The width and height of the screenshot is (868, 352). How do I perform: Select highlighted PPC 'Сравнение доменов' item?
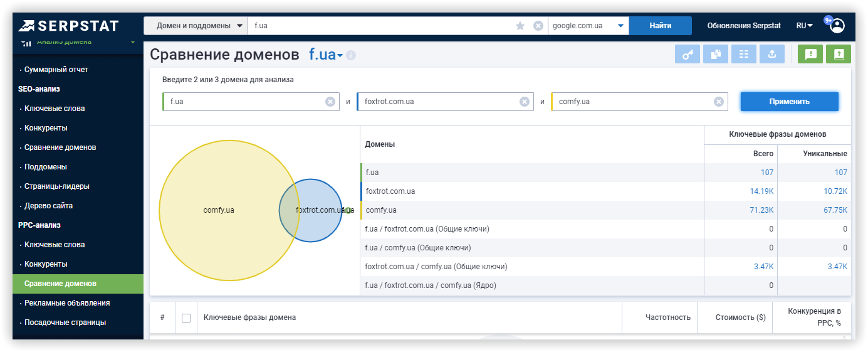(x=78, y=284)
